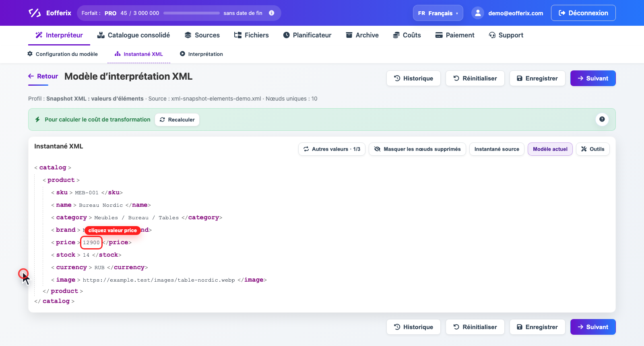
Task: Click the top Historique button
Action: point(413,78)
